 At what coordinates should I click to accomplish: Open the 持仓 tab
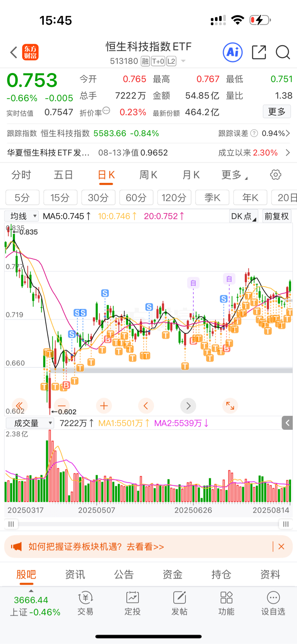(221, 575)
